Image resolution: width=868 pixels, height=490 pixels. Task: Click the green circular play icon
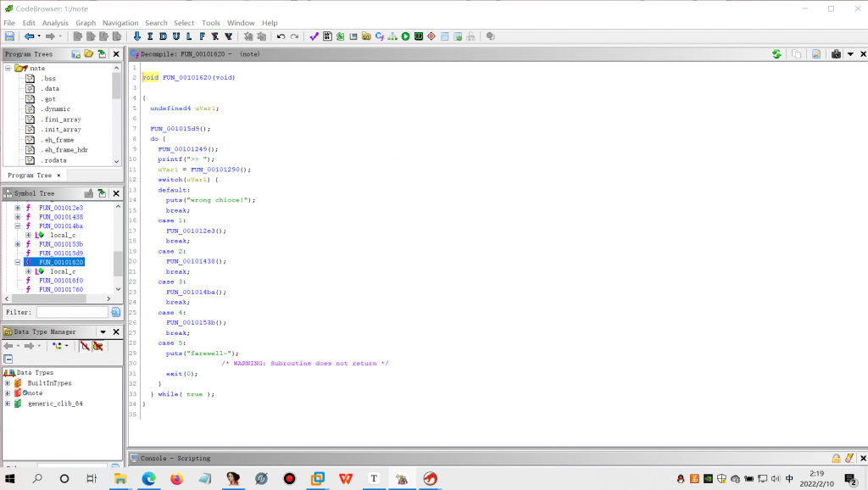[406, 36]
